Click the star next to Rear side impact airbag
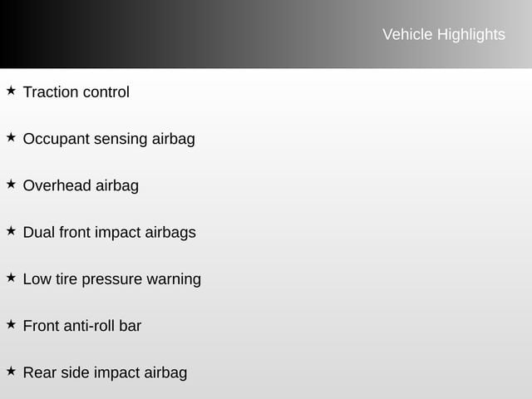 [x=11, y=371]
